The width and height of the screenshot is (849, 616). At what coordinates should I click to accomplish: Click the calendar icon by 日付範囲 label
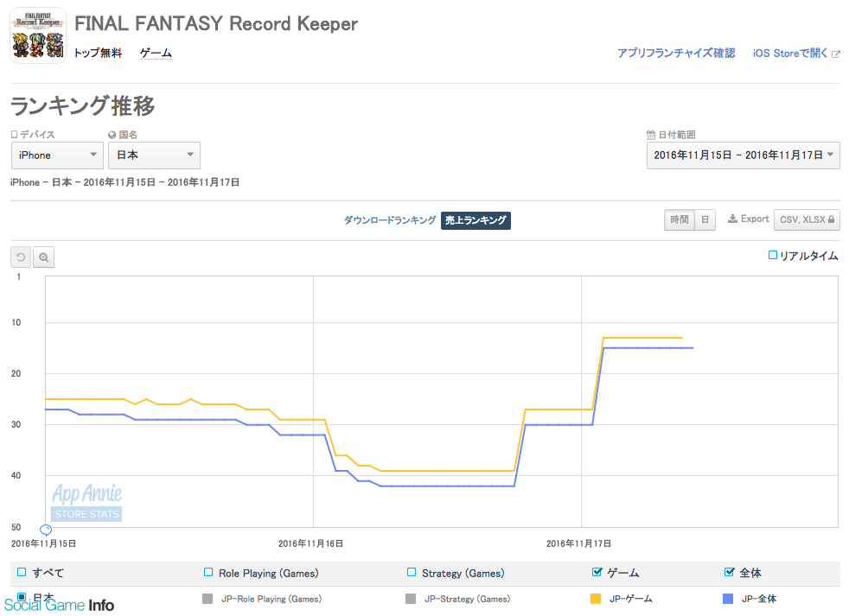[x=651, y=135]
